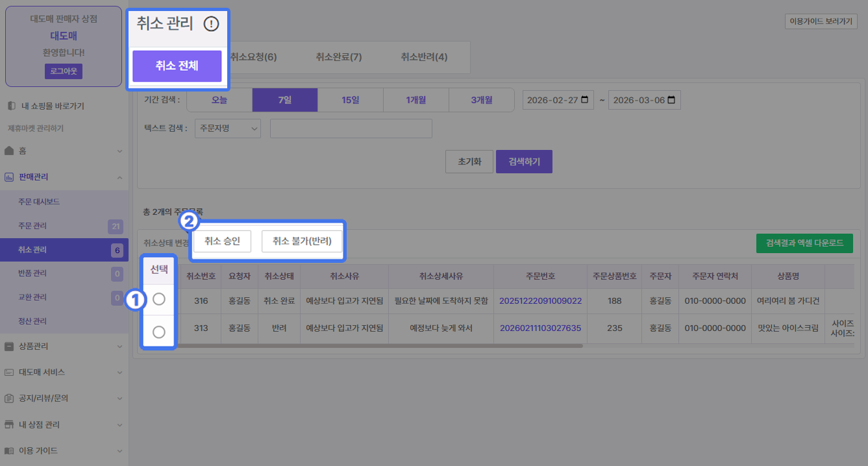Switch to the 취소반려(4) tab
The width and height of the screenshot is (868, 466).
(x=423, y=57)
